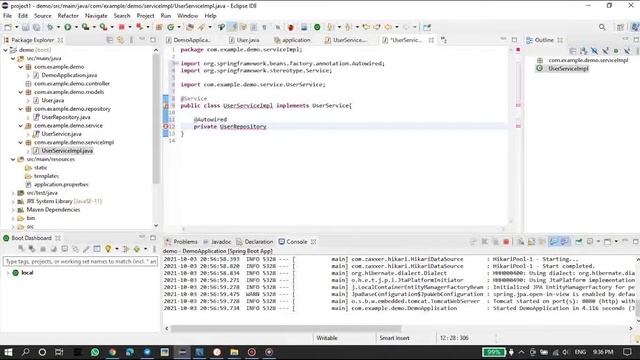Click the green New Java Class icon
The image size is (640, 360).
(171, 27)
